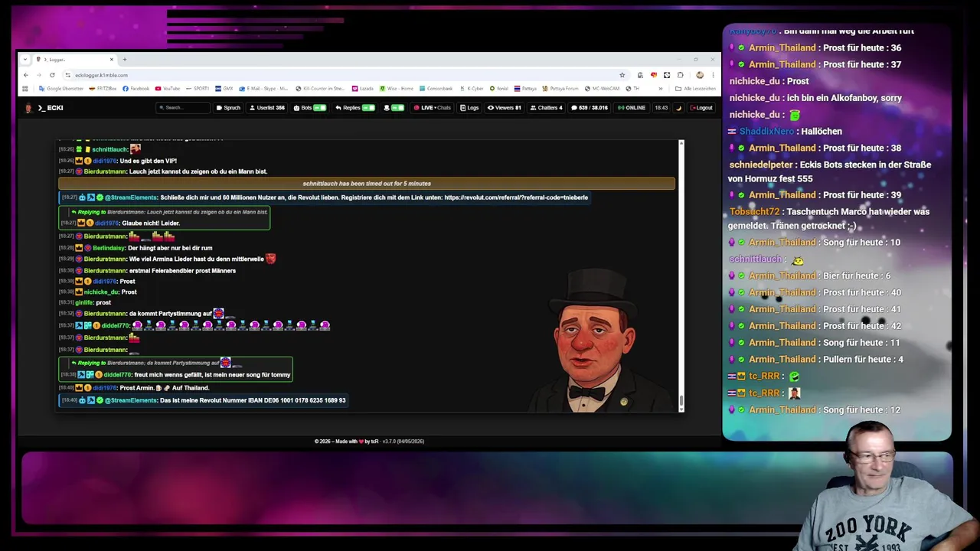Open the browser profile avatar
980x551 pixels.
pyautogui.click(x=699, y=75)
